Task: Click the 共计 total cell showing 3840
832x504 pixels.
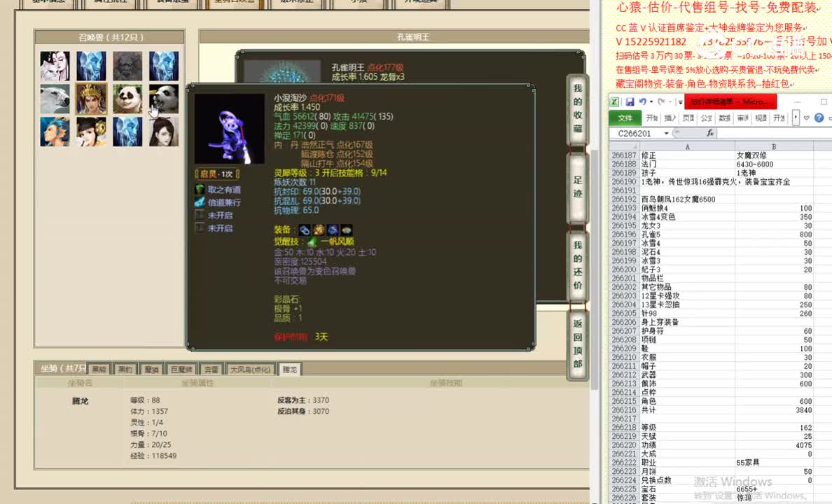Action: [x=774, y=410]
